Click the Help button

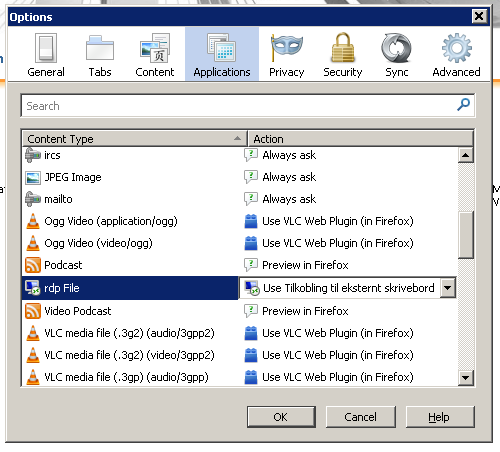[x=440, y=417]
